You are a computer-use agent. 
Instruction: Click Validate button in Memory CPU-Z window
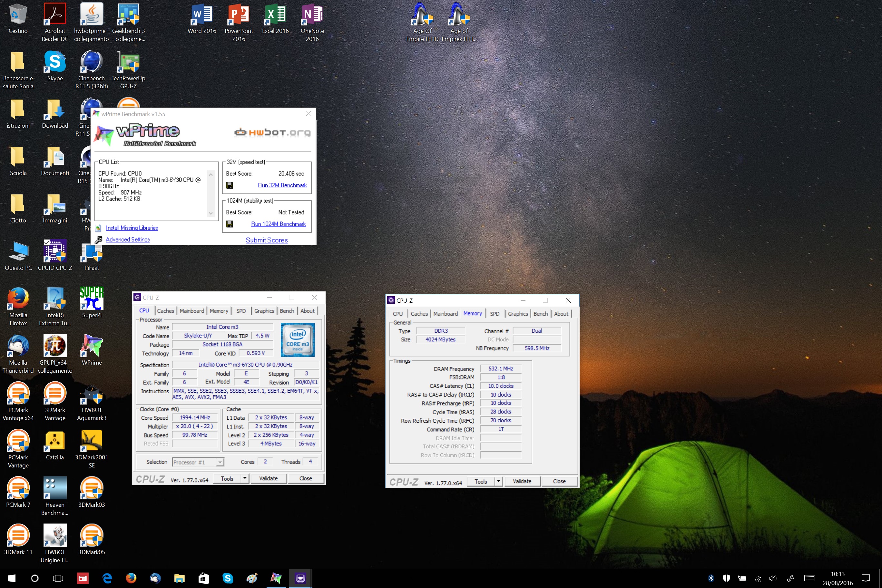click(x=522, y=482)
